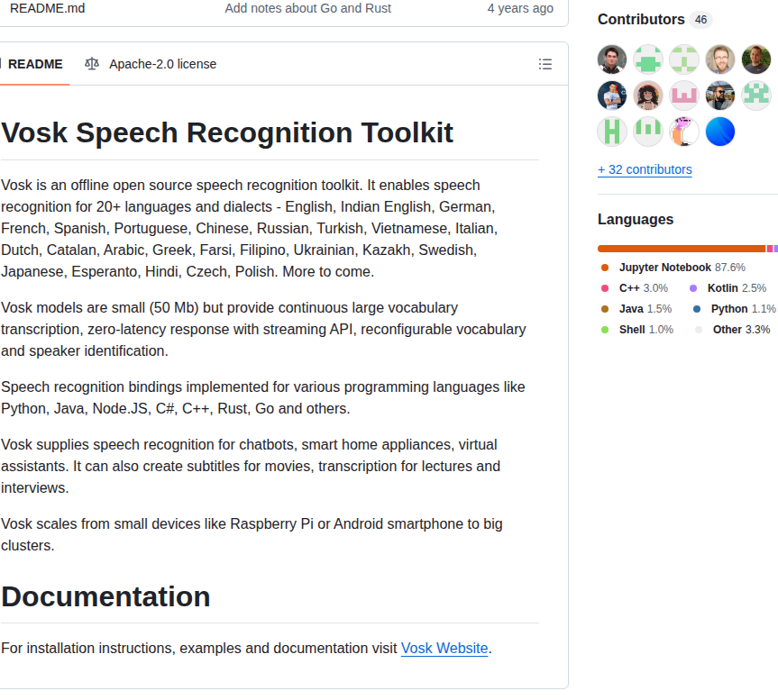
Task: Click the contributors count badge 46
Action: (x=700, y=20)
